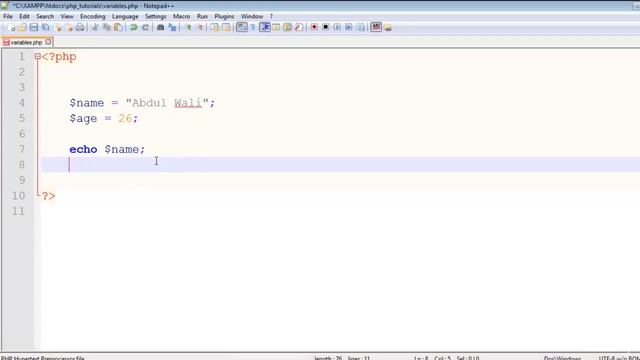Image resolution: width=640 pixels, height=360 pixels.
Task: Click the New file toolbar icon
Action: 11,27
